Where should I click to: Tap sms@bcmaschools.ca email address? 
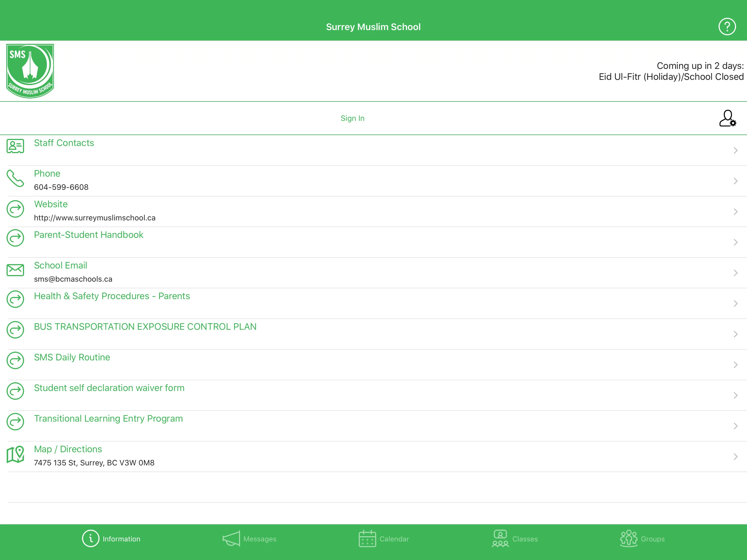[73, 279]
